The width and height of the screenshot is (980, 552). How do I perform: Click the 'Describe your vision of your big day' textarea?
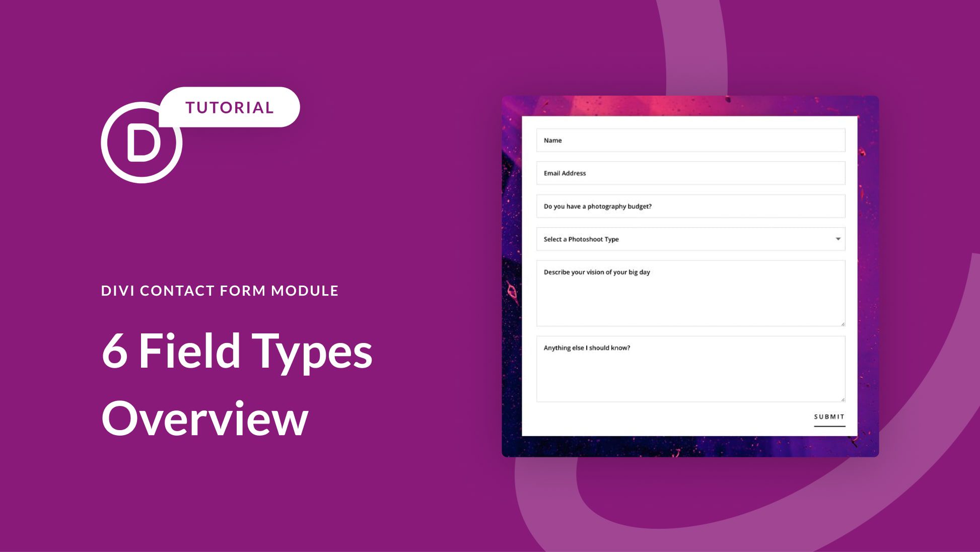tap(690, 294)
